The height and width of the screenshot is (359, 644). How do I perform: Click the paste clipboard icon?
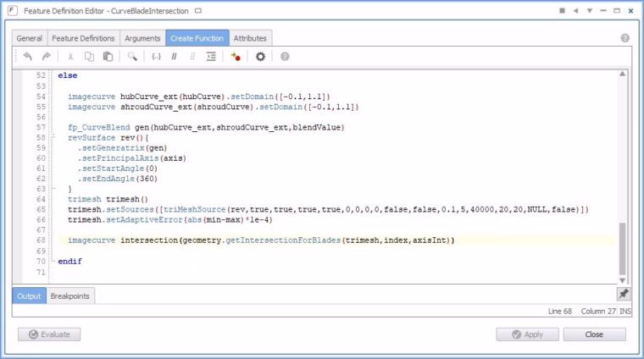(x=108, y=56)
